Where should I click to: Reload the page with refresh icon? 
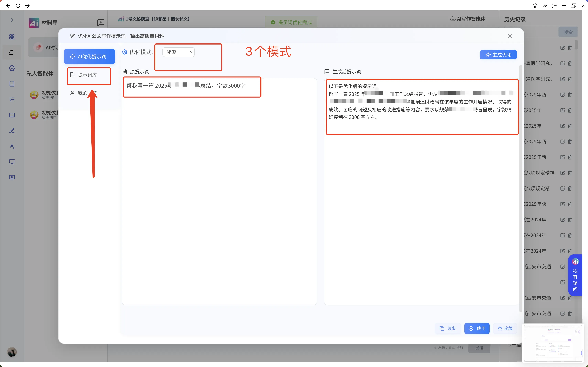click(x=18, y=5)
